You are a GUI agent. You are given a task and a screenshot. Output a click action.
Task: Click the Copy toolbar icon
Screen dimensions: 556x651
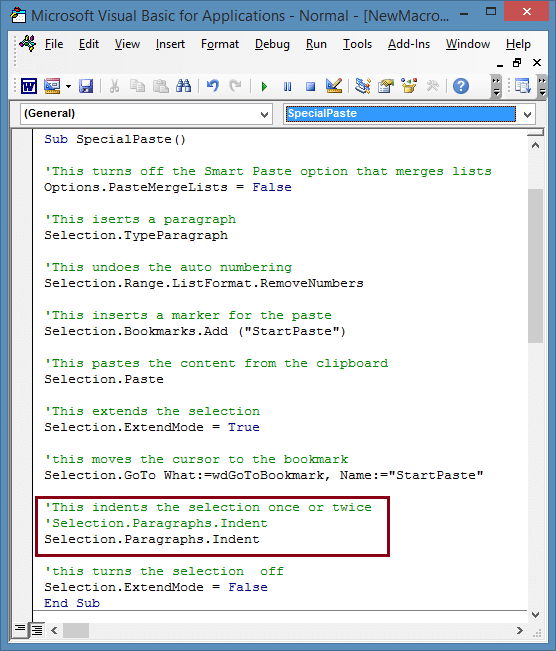click(137, 86)
